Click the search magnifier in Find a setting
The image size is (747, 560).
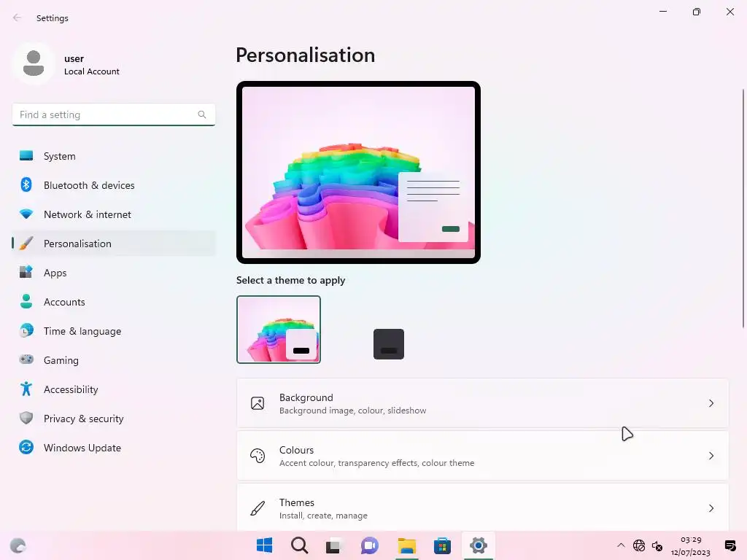(202, 114)
